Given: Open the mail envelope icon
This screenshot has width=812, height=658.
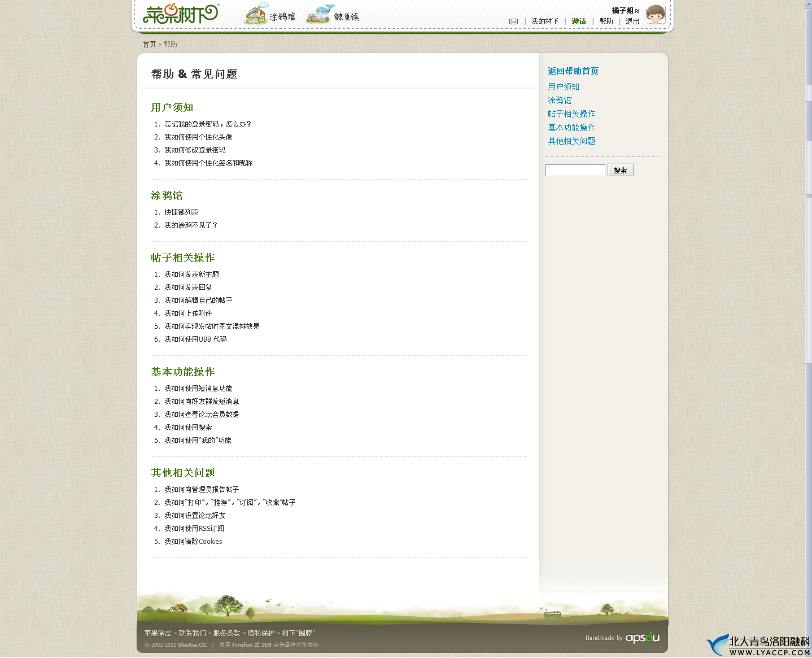Looking at the screenshot, I should (x=513, y=21).
